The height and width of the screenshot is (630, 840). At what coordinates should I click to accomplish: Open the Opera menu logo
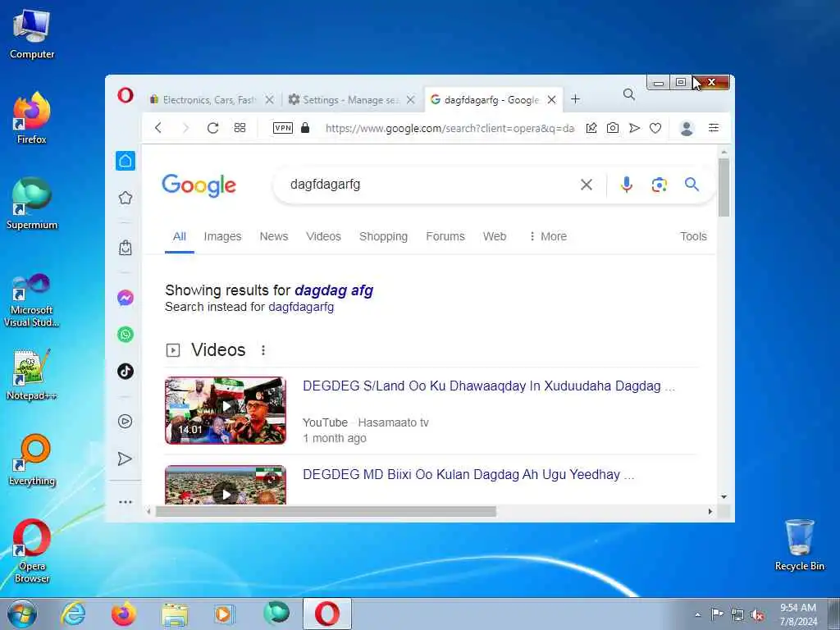pos(126,95)
